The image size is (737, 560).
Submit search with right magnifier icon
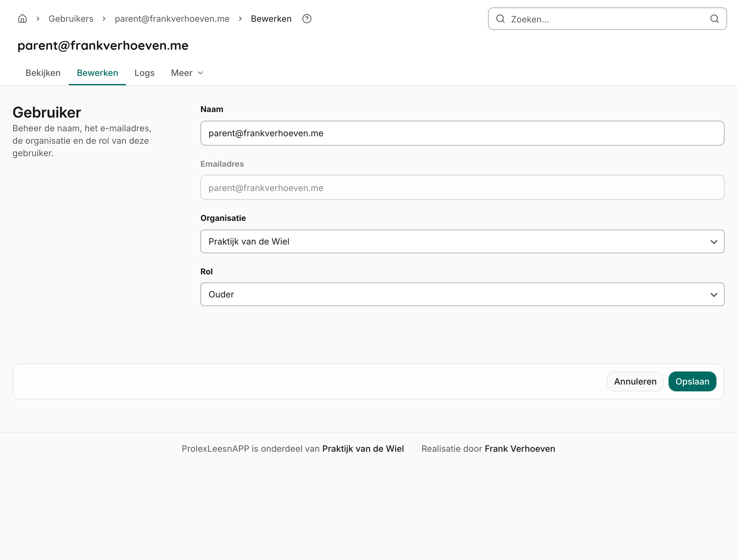(x=714, y=19)
